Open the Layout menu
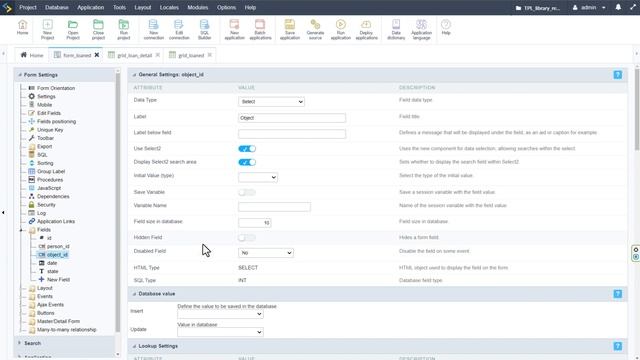 click(x=142, y=7)
